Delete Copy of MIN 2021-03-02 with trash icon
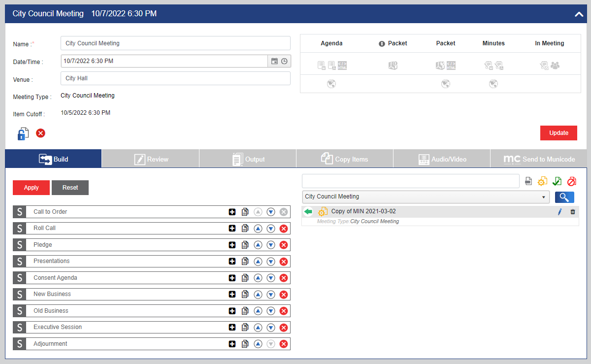This screenshot has width=591, height=364. 572,212
